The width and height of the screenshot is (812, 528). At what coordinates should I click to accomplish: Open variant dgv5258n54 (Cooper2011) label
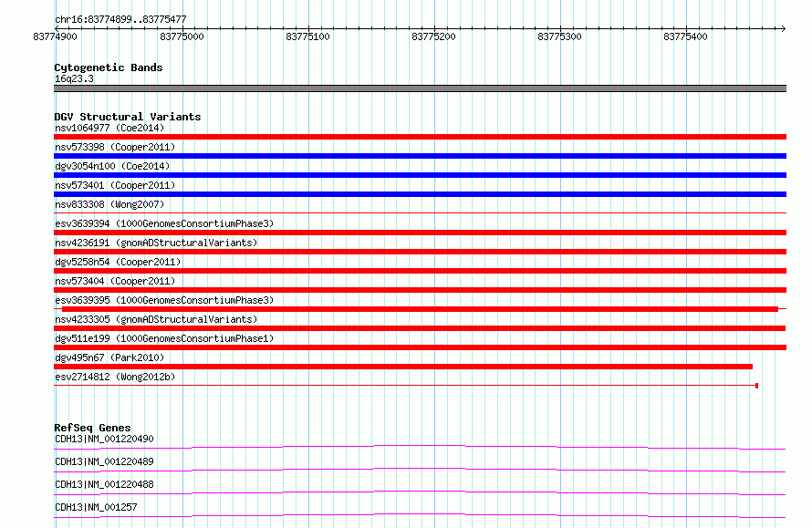point(118,262)
